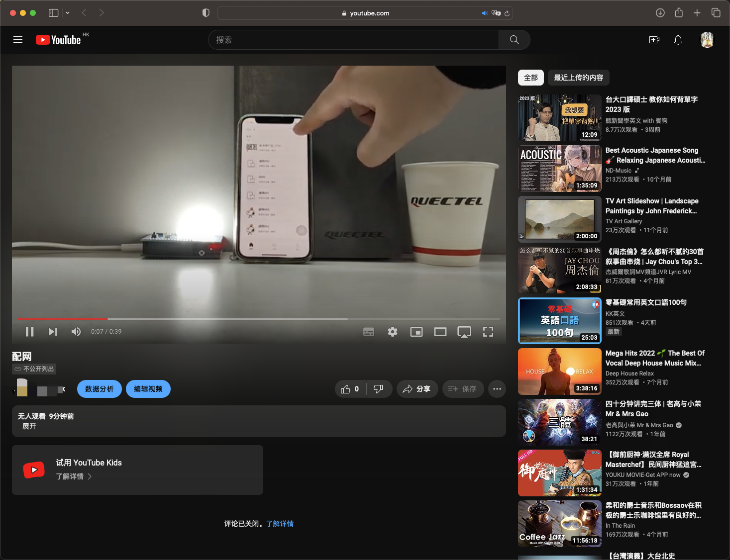This screenshot has width=730, height=560.
Task: Switch to theater mode
Action: (440, 332)
